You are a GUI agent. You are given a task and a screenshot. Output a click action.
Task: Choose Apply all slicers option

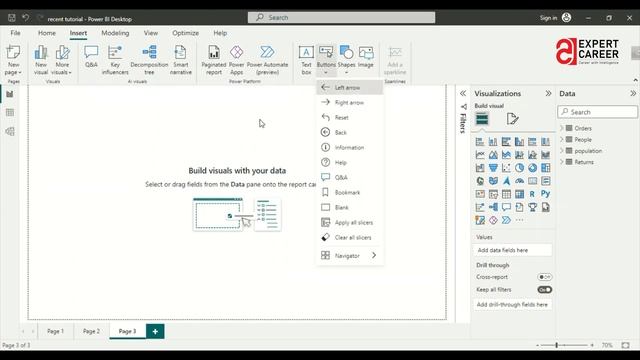tap(349, 222)
